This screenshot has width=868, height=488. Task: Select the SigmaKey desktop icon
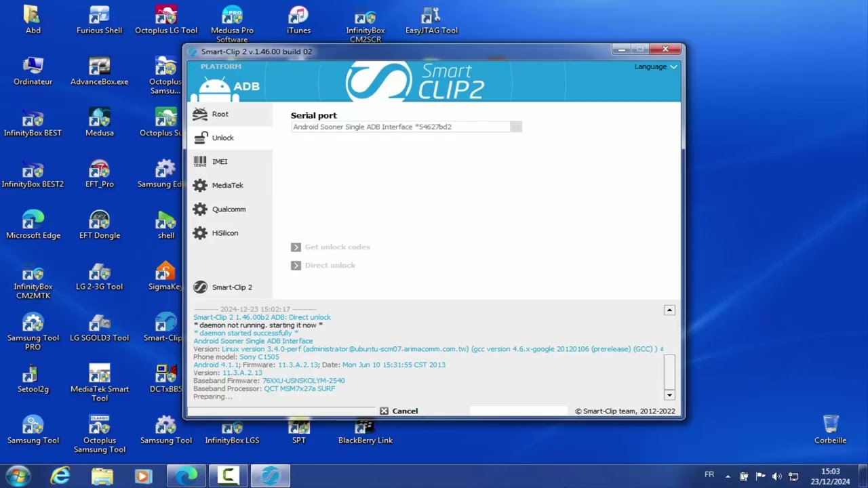pos(166,276)
